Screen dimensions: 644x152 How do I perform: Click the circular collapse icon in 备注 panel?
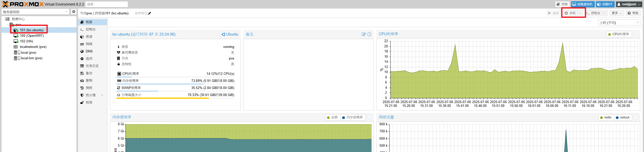(369, 34)
